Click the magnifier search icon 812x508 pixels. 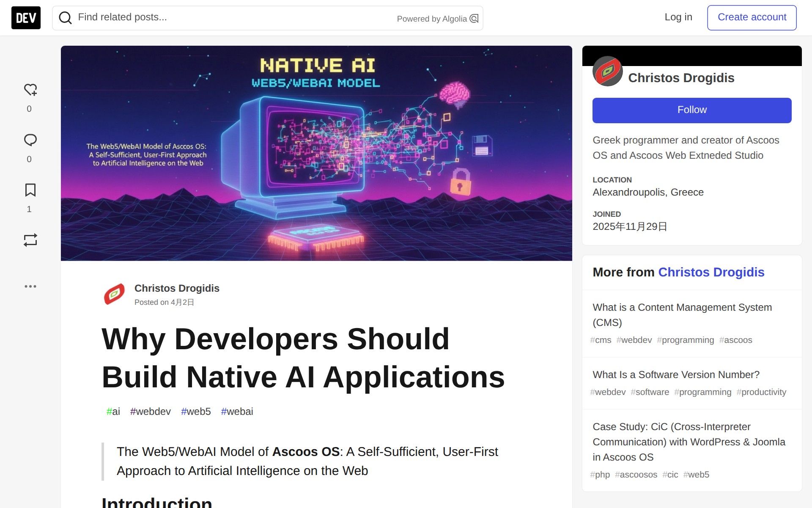click(x=65, y=18)
